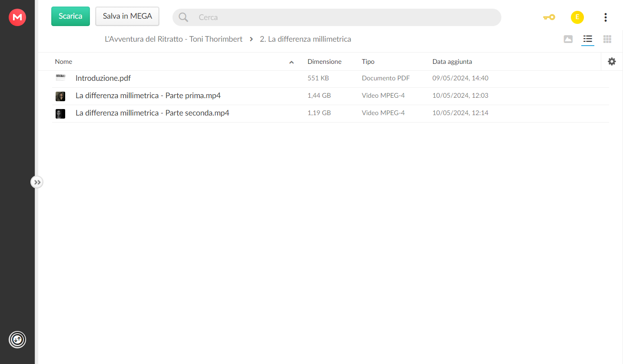Click the Salva in MEGA button
623x364 pixels.
tap(127, 16)
